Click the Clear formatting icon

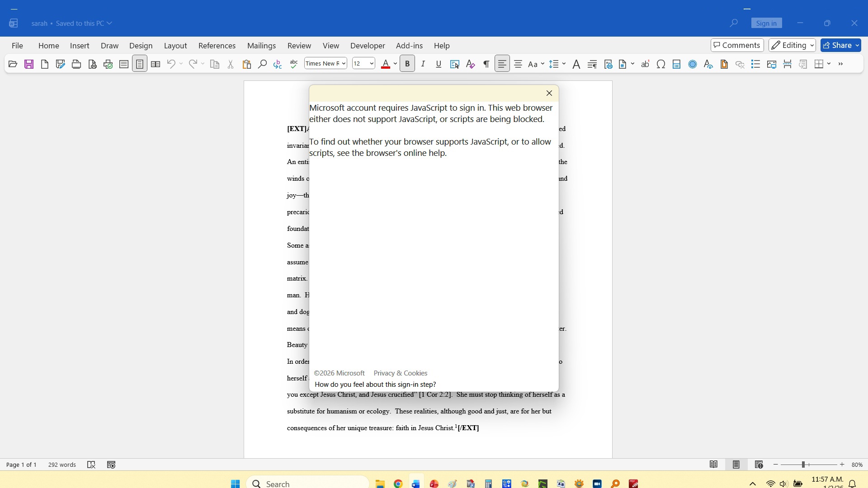point(470,64)
